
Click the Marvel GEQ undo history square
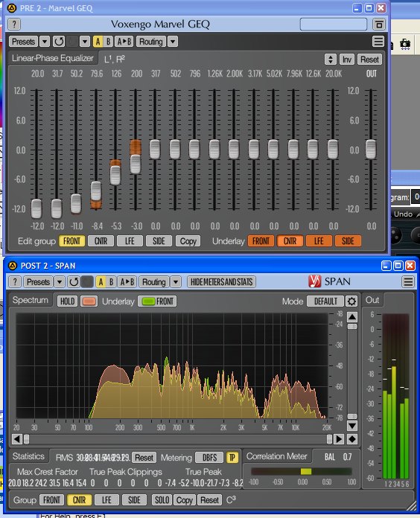pos(73,42)
